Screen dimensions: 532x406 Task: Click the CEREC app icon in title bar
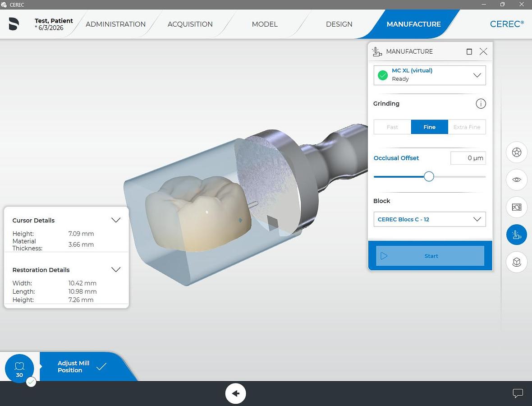[x=4, y=5]
